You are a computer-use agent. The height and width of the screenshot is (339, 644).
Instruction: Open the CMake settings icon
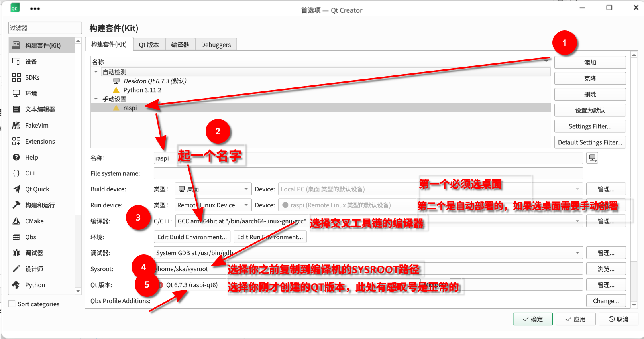tap(16, 221)
